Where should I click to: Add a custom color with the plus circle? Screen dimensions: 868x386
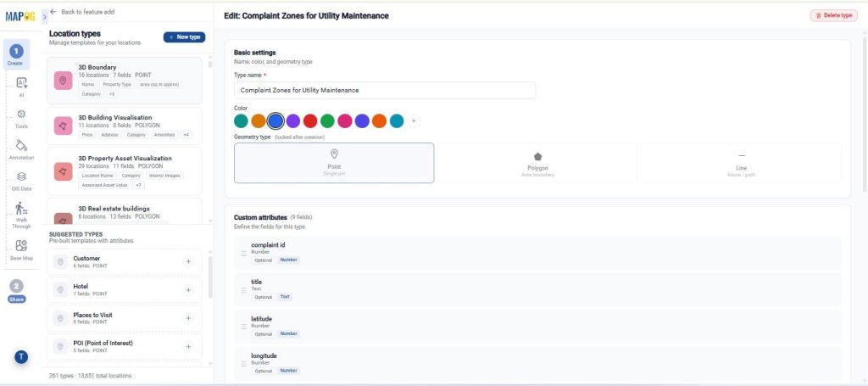[x=414, y=120]
